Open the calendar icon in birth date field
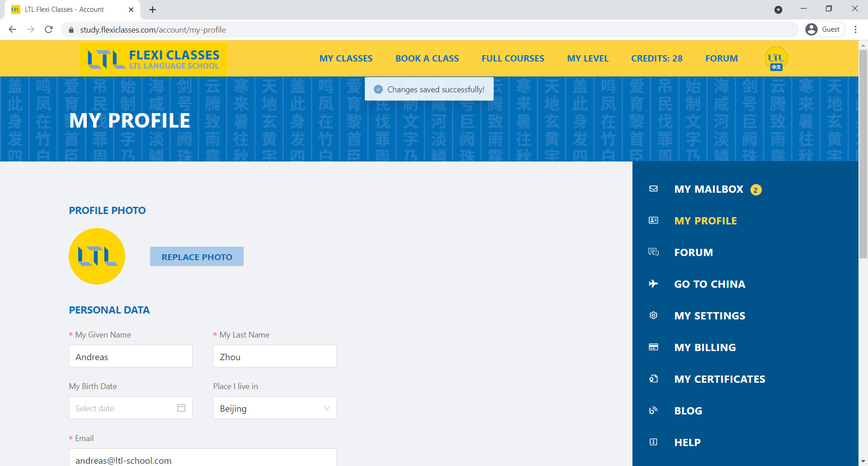This screenshot has width=868, height=466. (x=181, y=408)
